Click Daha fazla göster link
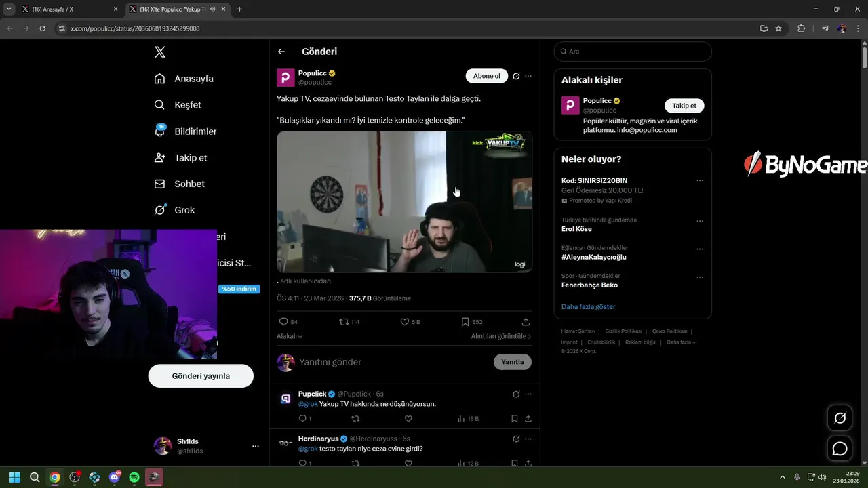868x488 pixels. (x=588, y=307)
